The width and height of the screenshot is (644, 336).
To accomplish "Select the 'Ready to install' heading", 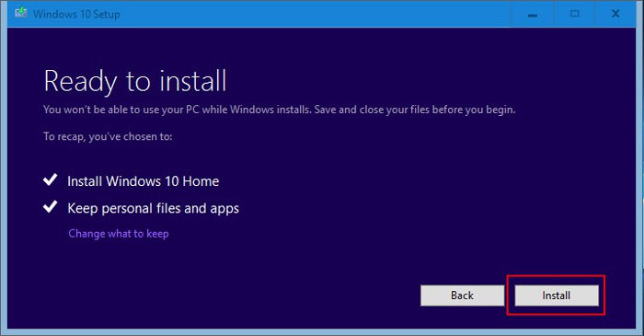I will 135,81.
